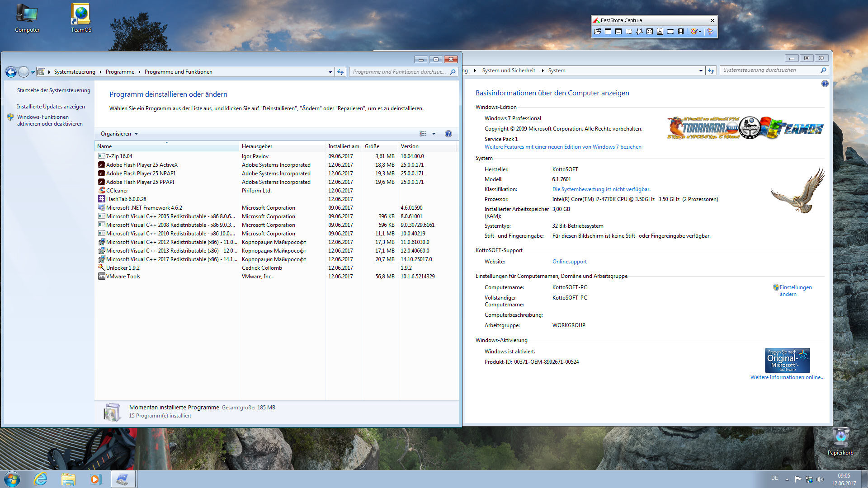Open Windows-Funktionen aktivieren oder deaktivieren link
The width and height of the screenshot is (868, 488).
pyautogui.click(x=50, y=120)
